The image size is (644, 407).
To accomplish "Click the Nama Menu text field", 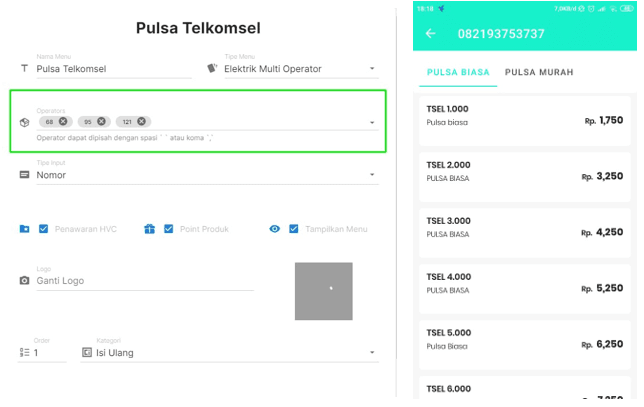I will pos(113,69).
